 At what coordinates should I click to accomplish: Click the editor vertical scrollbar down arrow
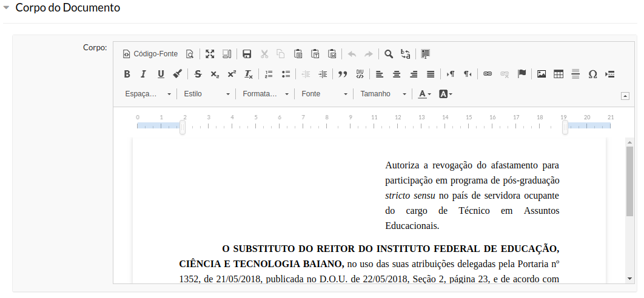click(x=629, y=278)
